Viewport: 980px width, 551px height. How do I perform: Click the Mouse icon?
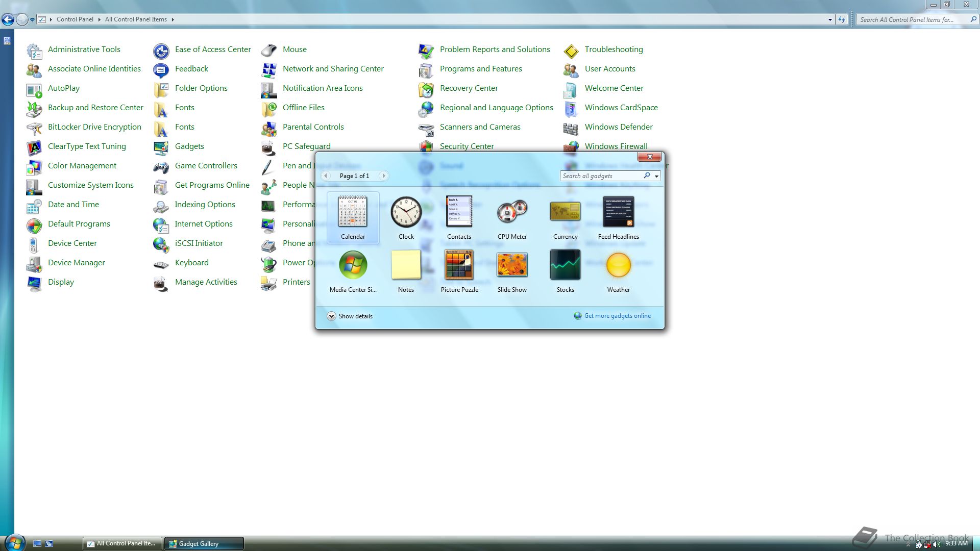click(x=269, y=50)
